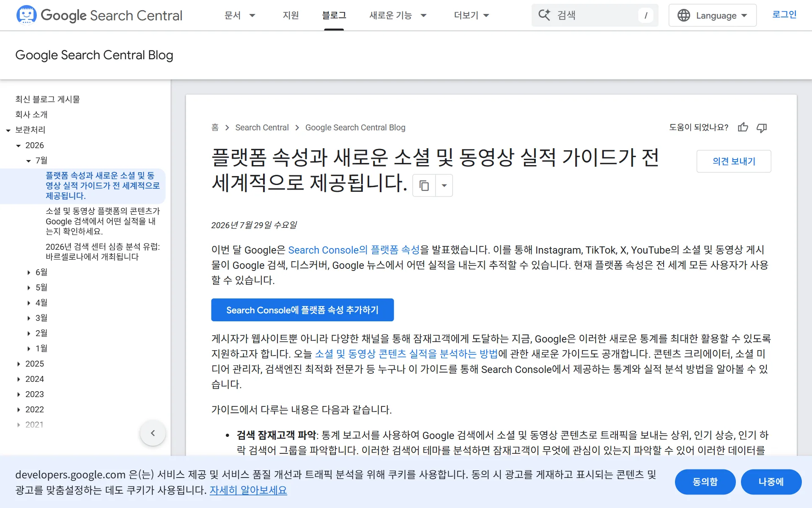Open copy options dropdown arrow beside title
This screenshot has width=812, height=508.
pos(444,185)
